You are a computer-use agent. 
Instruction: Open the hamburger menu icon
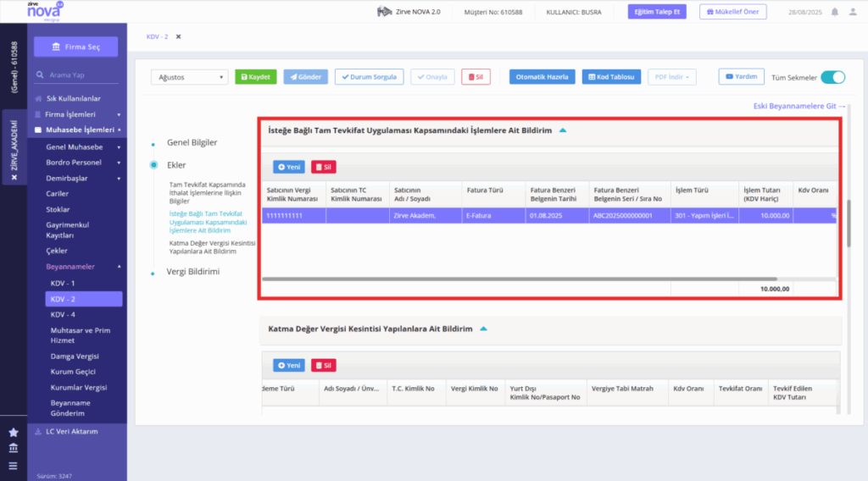(14, 466)
